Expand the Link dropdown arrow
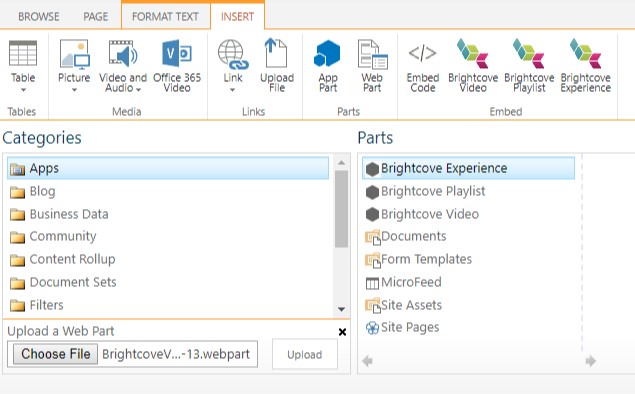 [x=232, y=90]
